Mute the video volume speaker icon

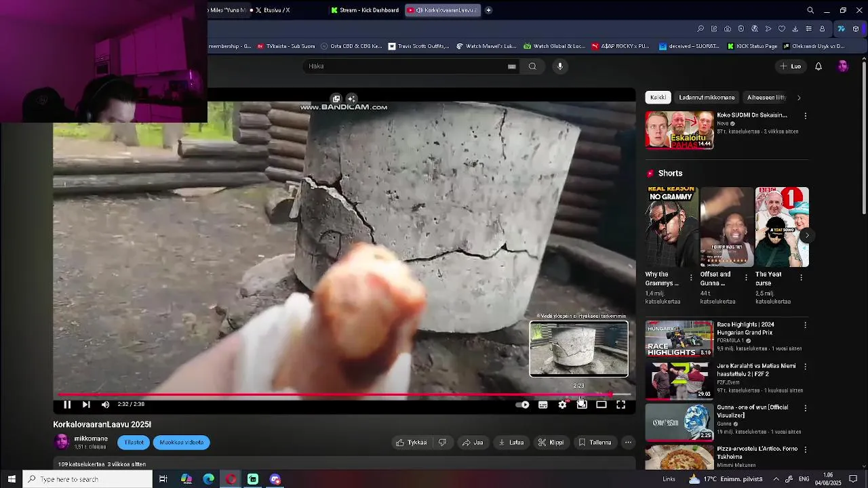pos(105,405)
